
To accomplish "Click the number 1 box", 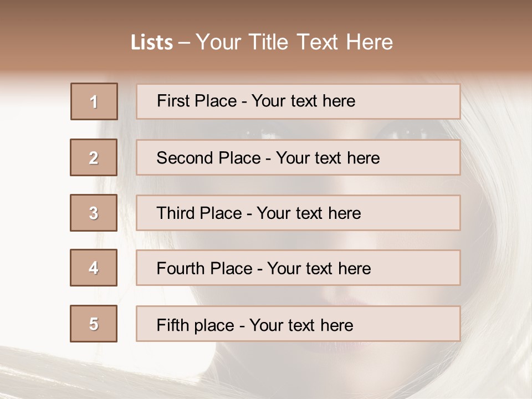I will pyautogui.click(x=94, y=101).
